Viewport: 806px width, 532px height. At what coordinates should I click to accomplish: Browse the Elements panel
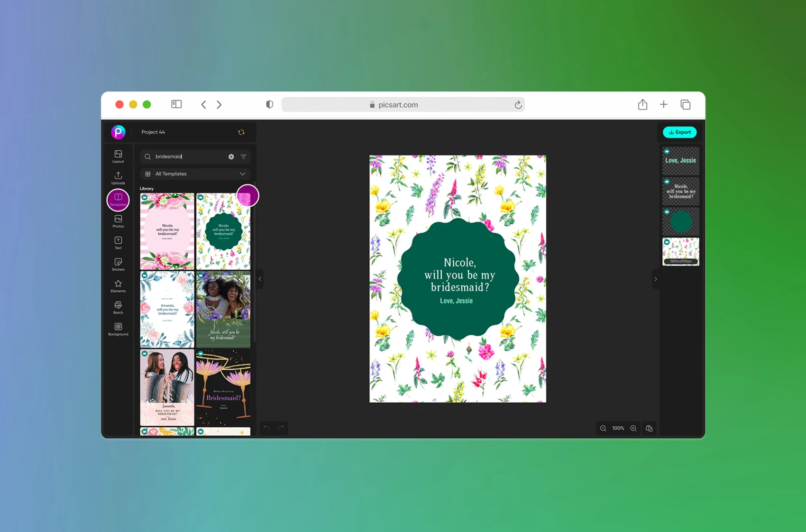click(118, 285)
